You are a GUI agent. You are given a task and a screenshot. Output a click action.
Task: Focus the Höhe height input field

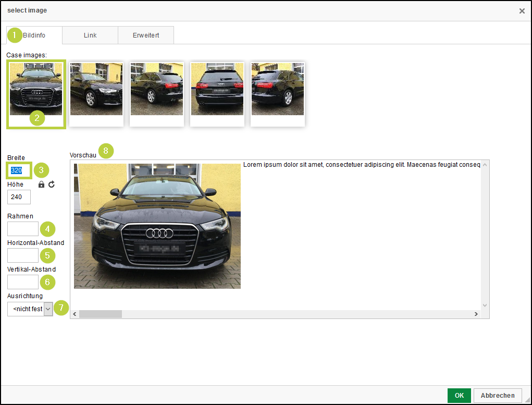tap(19, 197)
